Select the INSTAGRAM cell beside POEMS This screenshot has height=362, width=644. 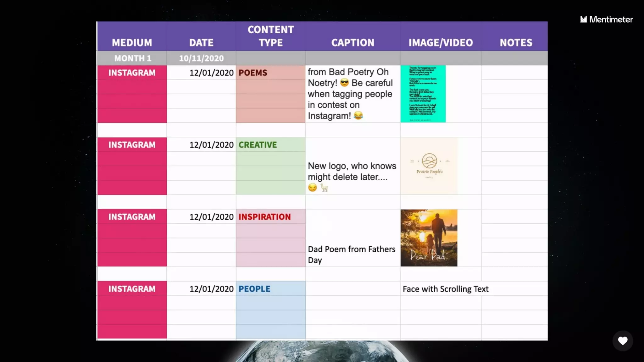click(132, 73)
